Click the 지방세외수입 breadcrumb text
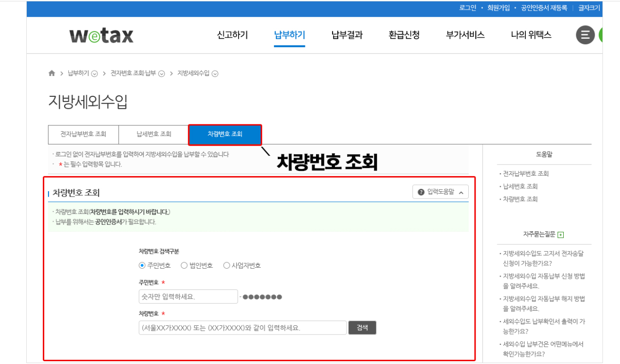This screenshot has height=364, width=620. click(x=193, y=73)
